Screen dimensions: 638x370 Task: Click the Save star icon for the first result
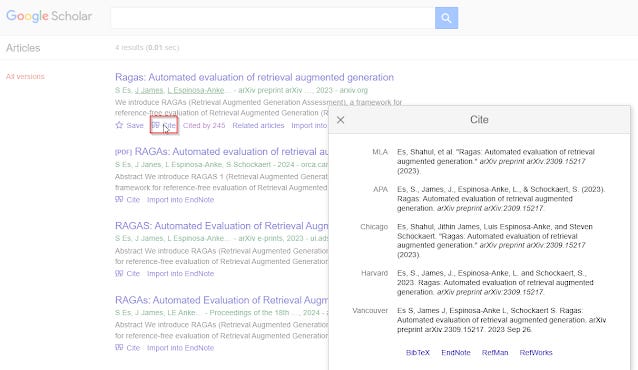pos(119,125)
